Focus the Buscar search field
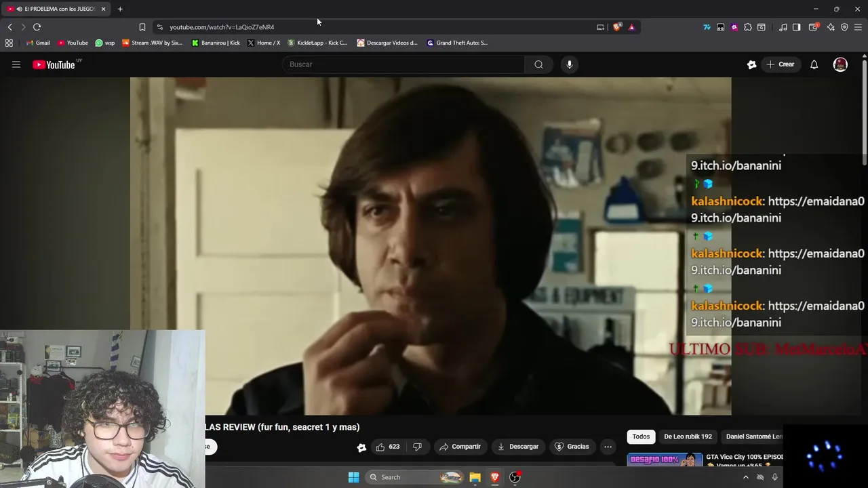This screenshot has height=488, width=868. (403, 64)
